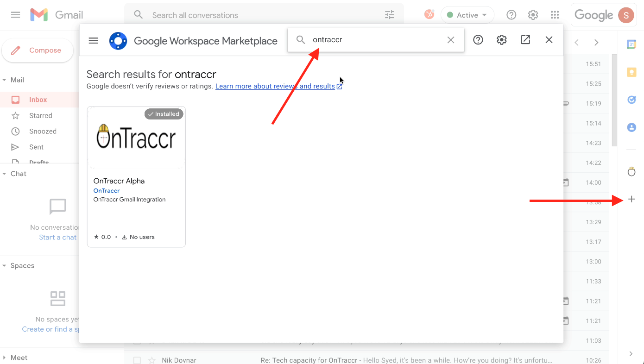The height and width of the screenshot is (364, 644).
Task: Click the Gmail inbox scrollbar
Action: pyautogui.click(x=614, y=100)
